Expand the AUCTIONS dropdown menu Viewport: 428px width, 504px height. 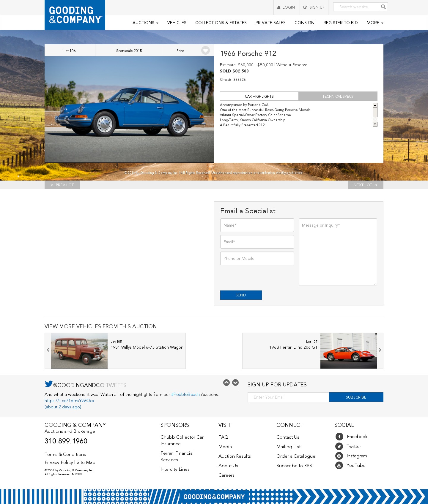(x=145, y=23)
